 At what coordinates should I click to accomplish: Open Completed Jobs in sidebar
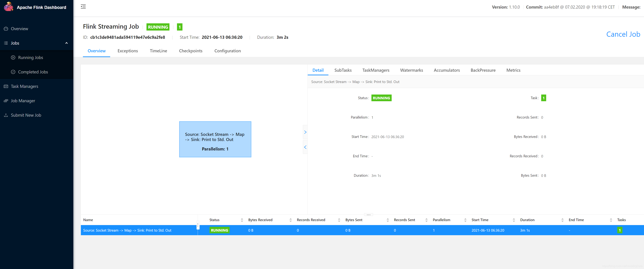(x=36, y=72)
